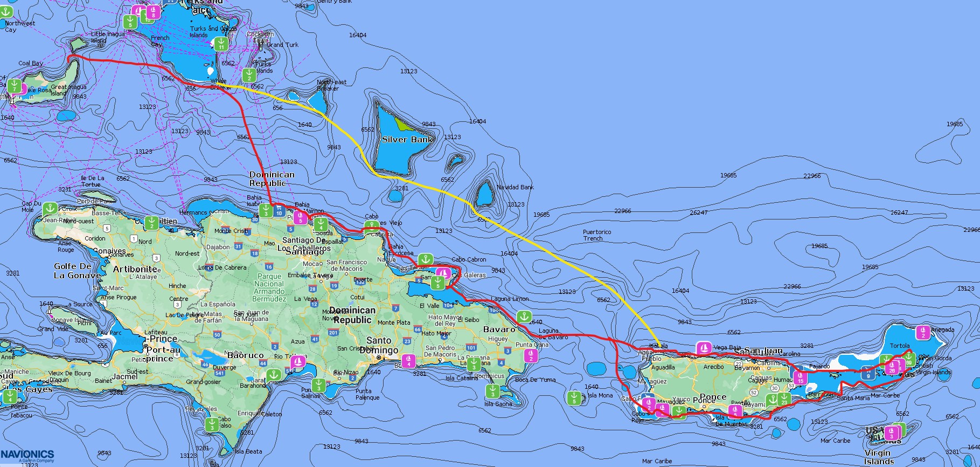
Task: Select green anchorage 3 near Cabo Falso
Action: click(212, 424)
